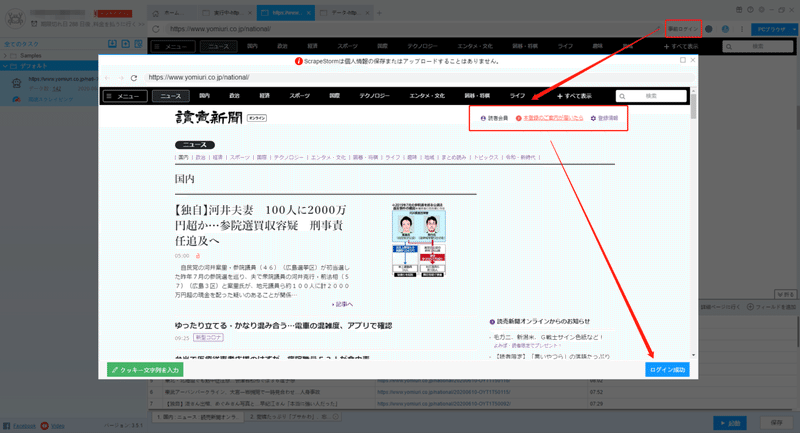Open the Video link in the footer

click(x=57, y=426)
